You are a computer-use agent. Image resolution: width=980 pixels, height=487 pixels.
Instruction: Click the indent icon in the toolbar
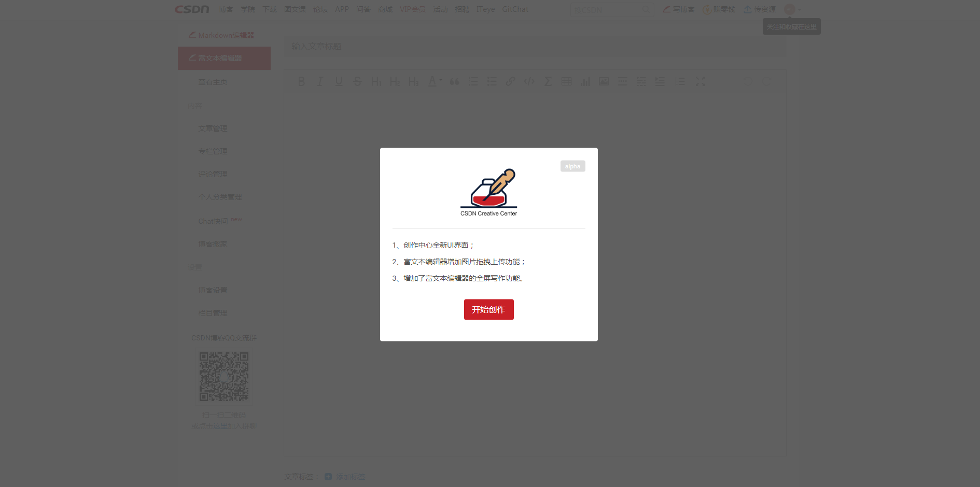click(660, 81)
